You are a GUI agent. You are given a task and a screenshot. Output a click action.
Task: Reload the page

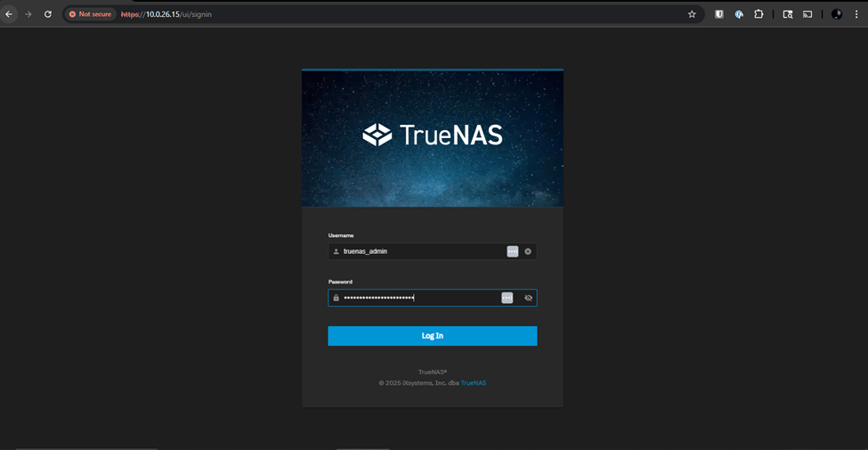pyautogui.click(x=48, y=14)
